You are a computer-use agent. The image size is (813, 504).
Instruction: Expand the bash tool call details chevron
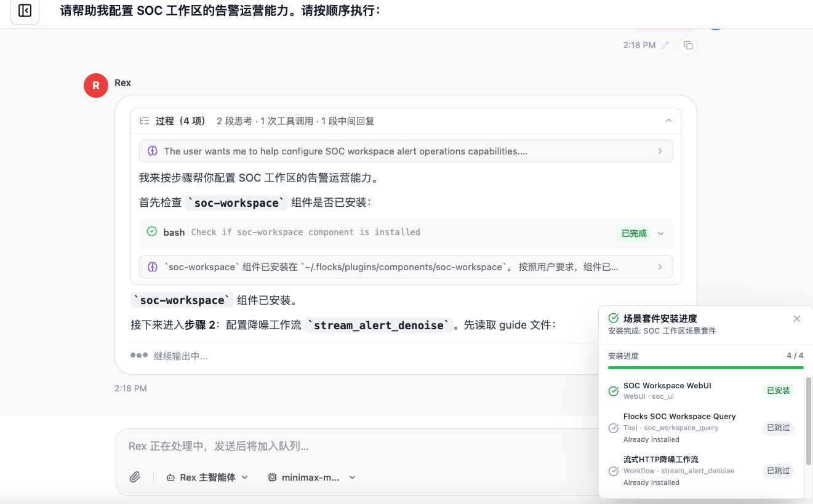pyautogui.click(x=661, y=233)
